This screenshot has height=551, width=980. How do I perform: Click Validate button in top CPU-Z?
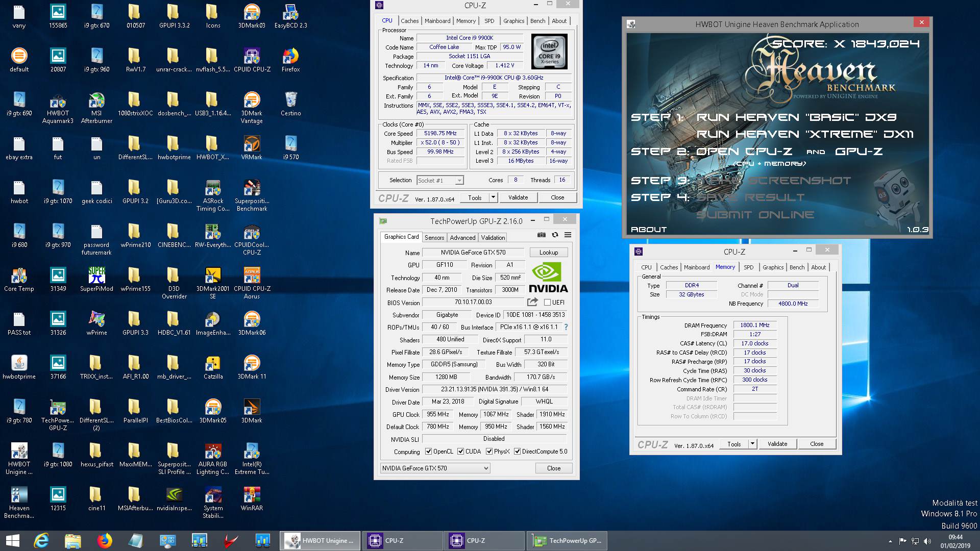coord(518,197)
